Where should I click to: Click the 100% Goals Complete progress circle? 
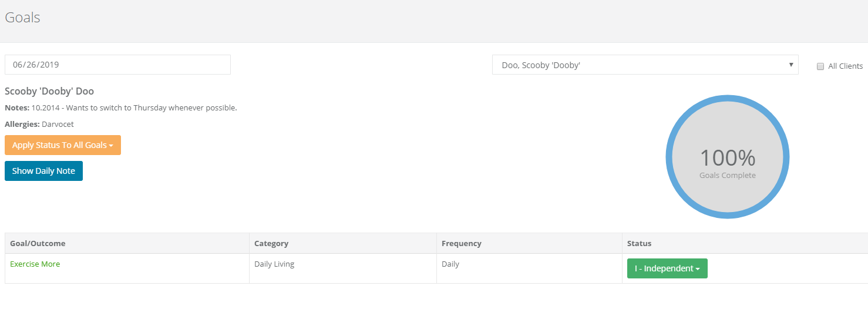pos(727,157)
